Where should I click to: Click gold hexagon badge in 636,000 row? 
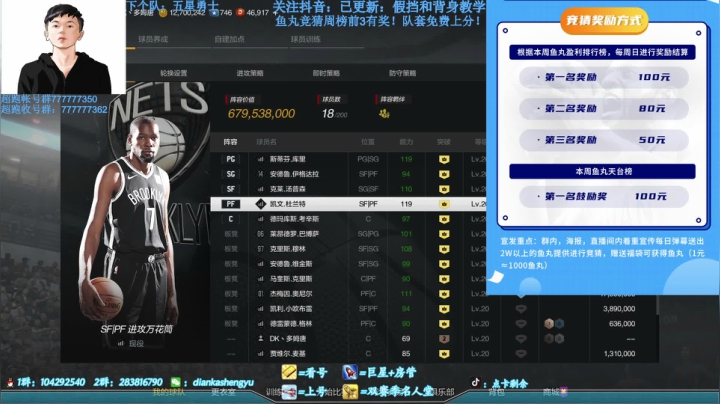point(549,324)
